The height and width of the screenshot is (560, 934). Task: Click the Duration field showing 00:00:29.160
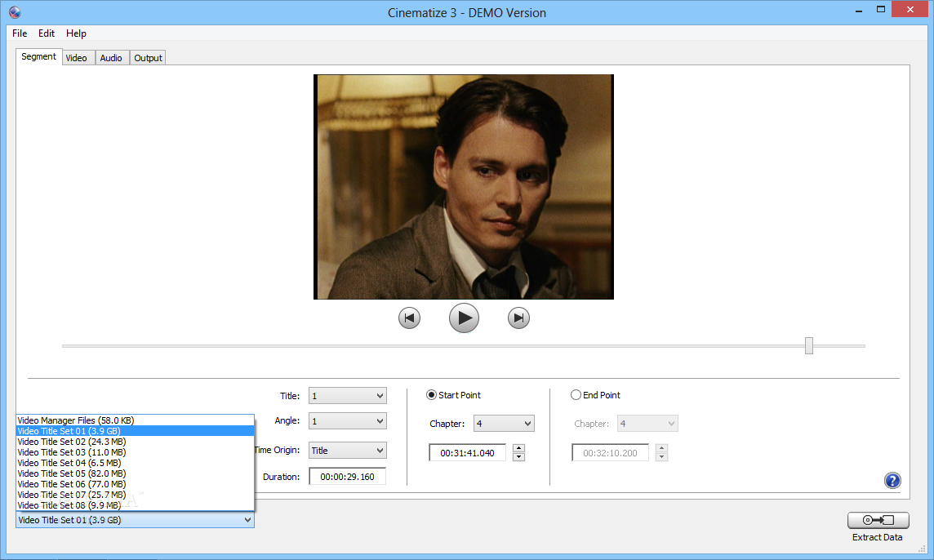347,477
